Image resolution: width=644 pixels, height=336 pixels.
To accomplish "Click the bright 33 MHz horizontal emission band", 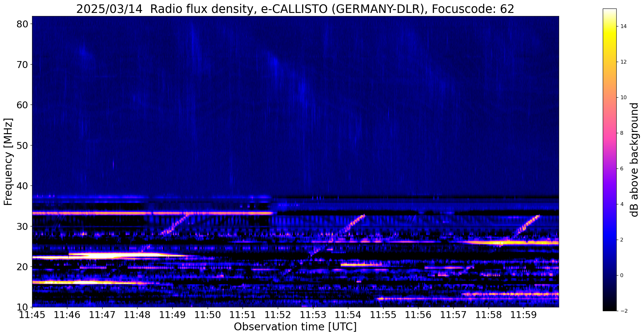I will click(152, 213).
